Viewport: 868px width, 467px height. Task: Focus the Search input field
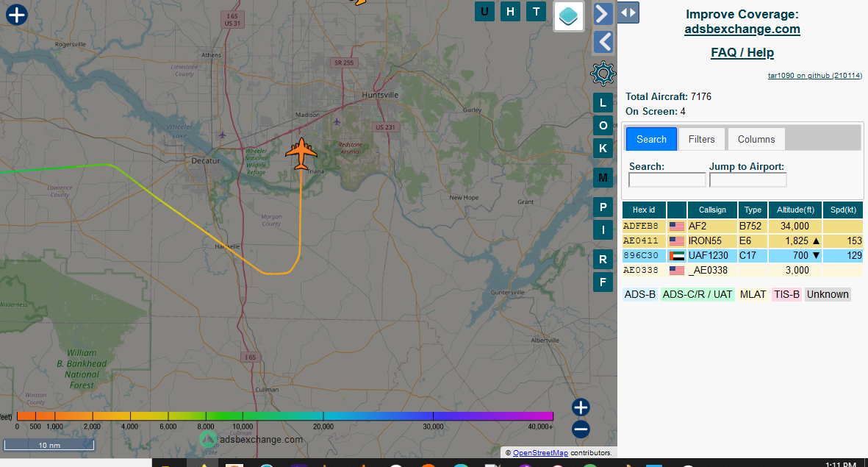(667, 180)
